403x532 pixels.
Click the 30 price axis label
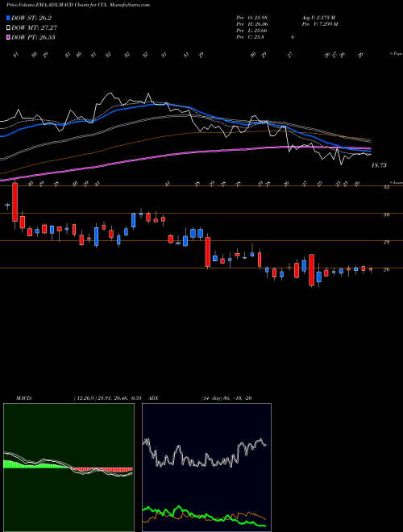[386, 214]
